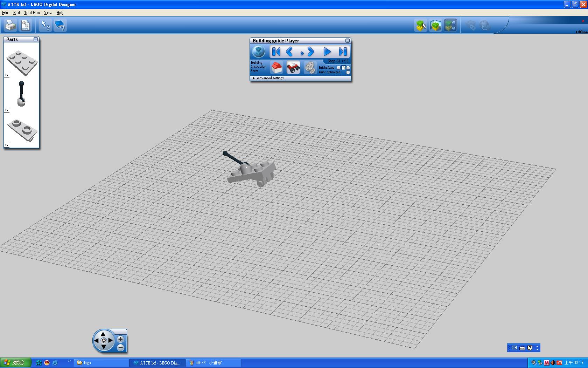
Task: Click the system clock 02:13
Action: pyautogui.click(x=574, y=363)
